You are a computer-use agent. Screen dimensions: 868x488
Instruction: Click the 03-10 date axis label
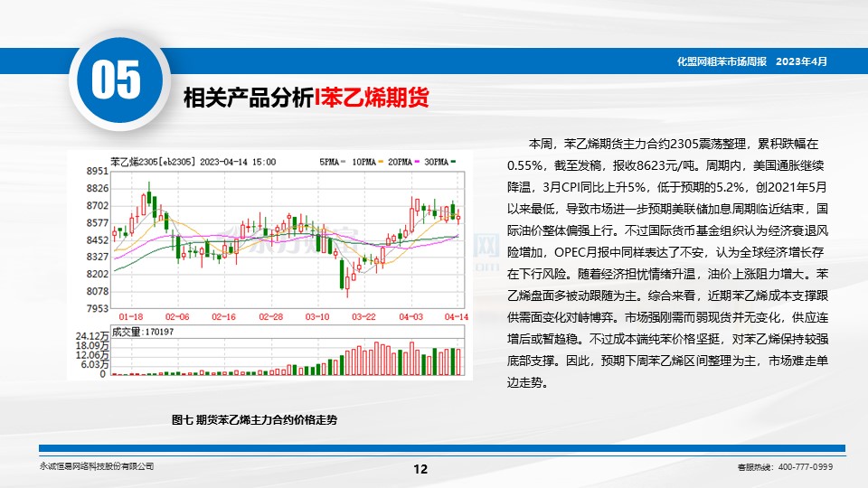pyautogui.click(x=317, y=318)
